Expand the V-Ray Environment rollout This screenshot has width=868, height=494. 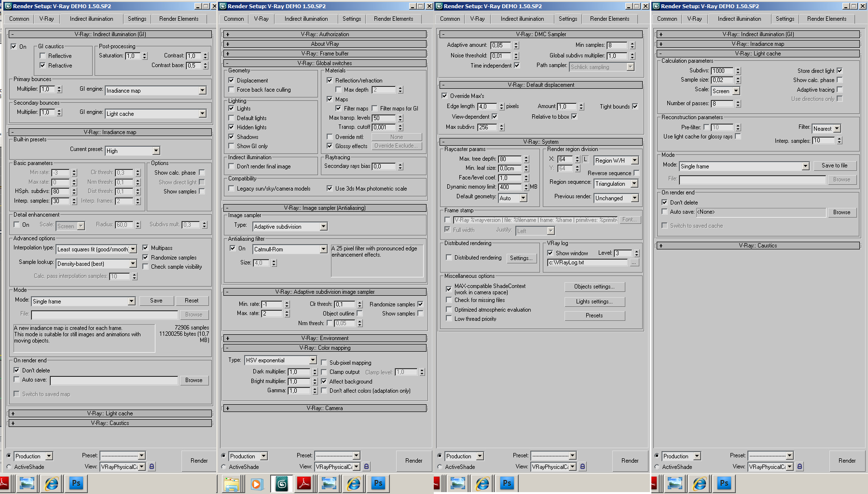coord(325,338)
